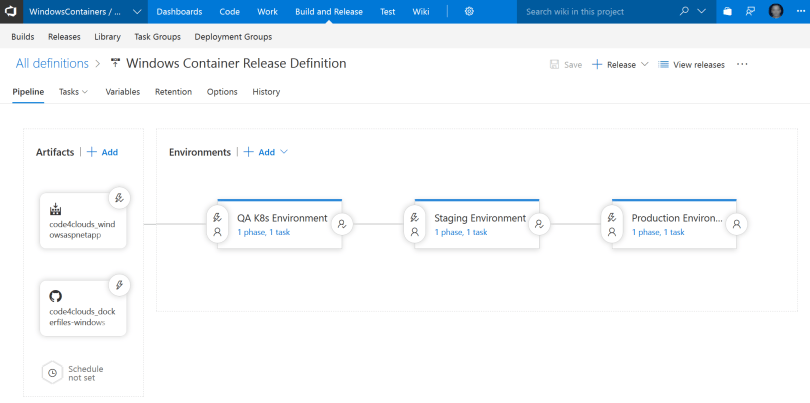Switch to the Retention tab
The width and height of the screenshot is (810, 403).
[x=174, y=92]
